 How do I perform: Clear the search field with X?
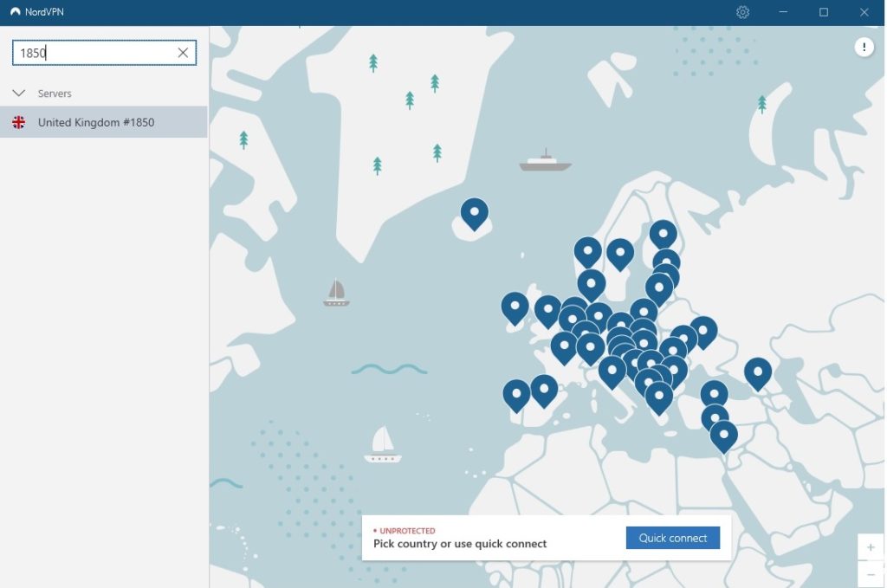point(183,53)
